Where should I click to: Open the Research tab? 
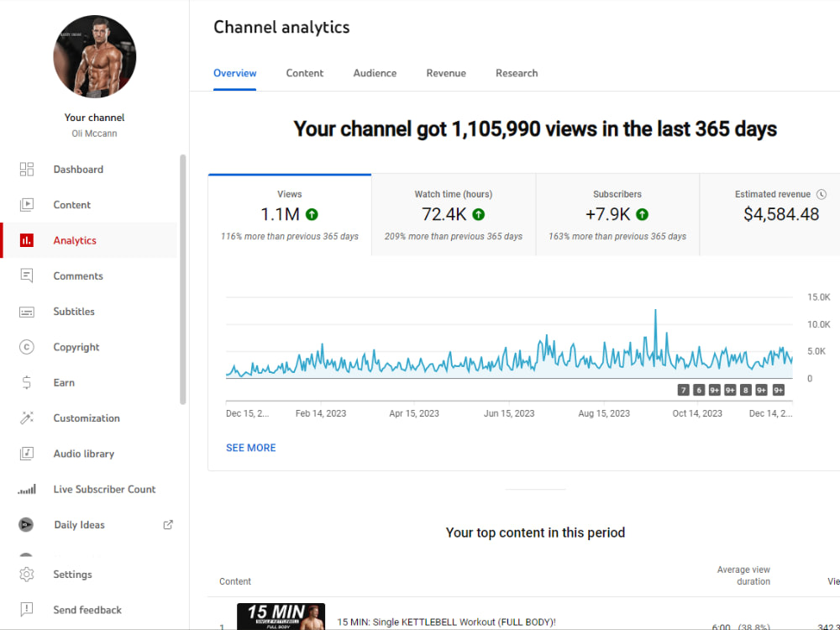(x=517, y=73)
